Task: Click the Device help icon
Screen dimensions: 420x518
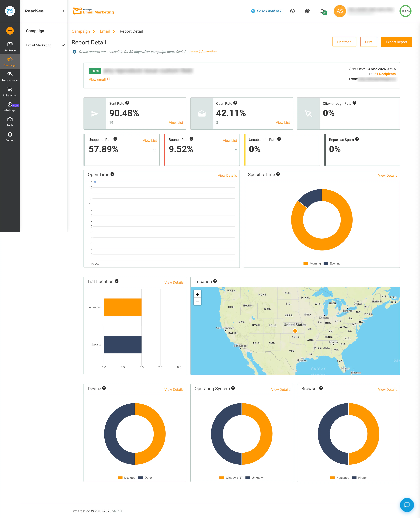Action: 104,388
